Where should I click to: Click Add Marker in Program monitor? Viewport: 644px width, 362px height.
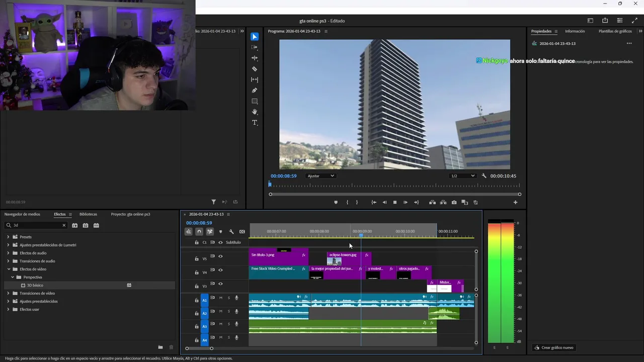click(336, 202)
